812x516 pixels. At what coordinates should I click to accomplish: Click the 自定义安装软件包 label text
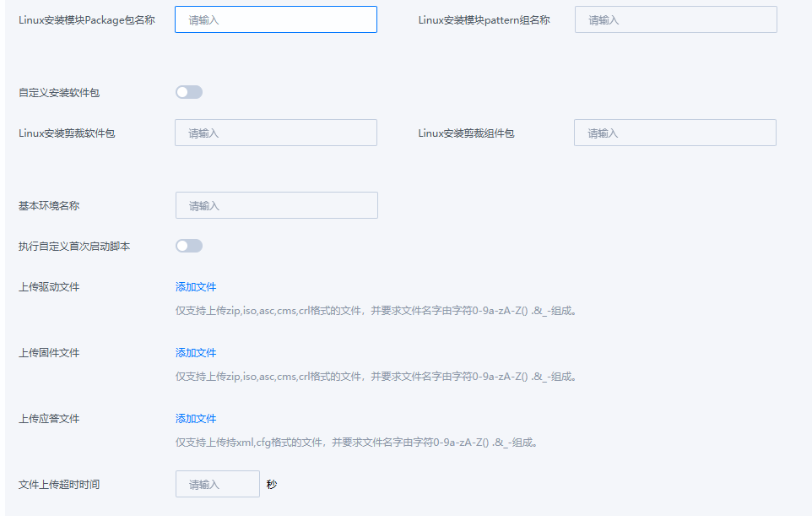coord(59,93)
